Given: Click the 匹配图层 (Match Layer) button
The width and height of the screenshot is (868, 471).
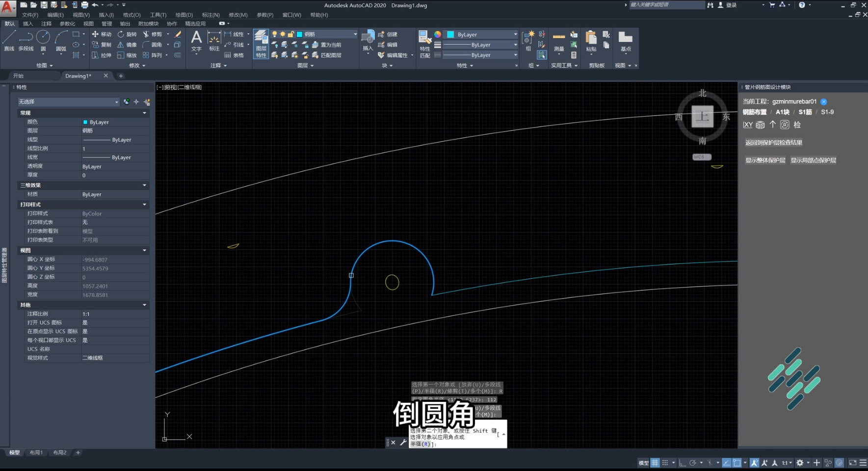Looking at the screenshot, I should (327, 55).
